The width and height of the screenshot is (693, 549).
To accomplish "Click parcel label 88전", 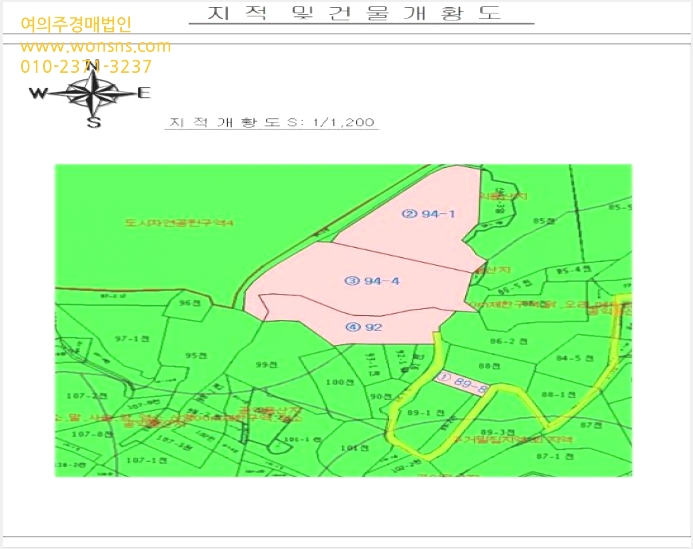I will 490,366.
